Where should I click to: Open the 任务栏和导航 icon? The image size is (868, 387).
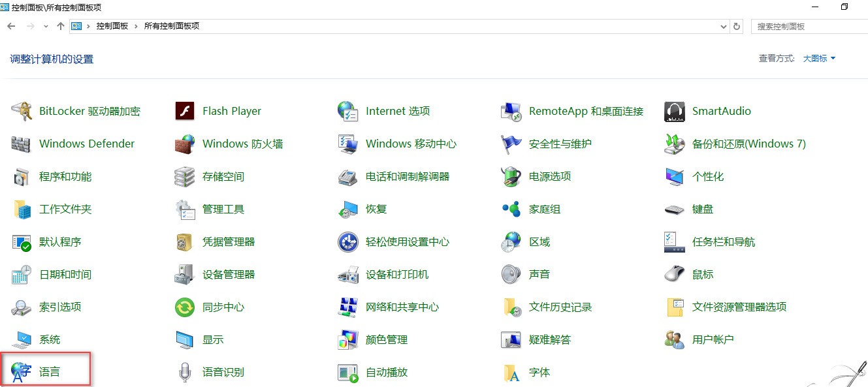[675, 242]
